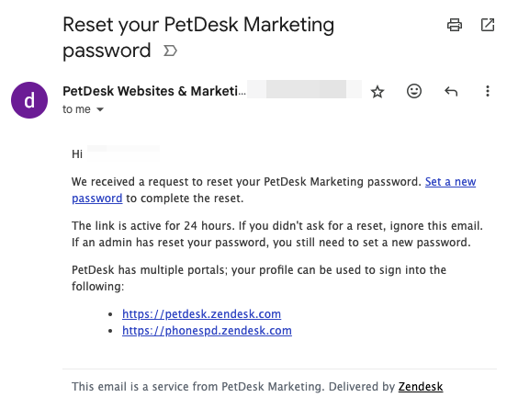This screenshot has width=507, height=420.
Task: Add an emoji reaction to the message
Action: tap(414, 91)
